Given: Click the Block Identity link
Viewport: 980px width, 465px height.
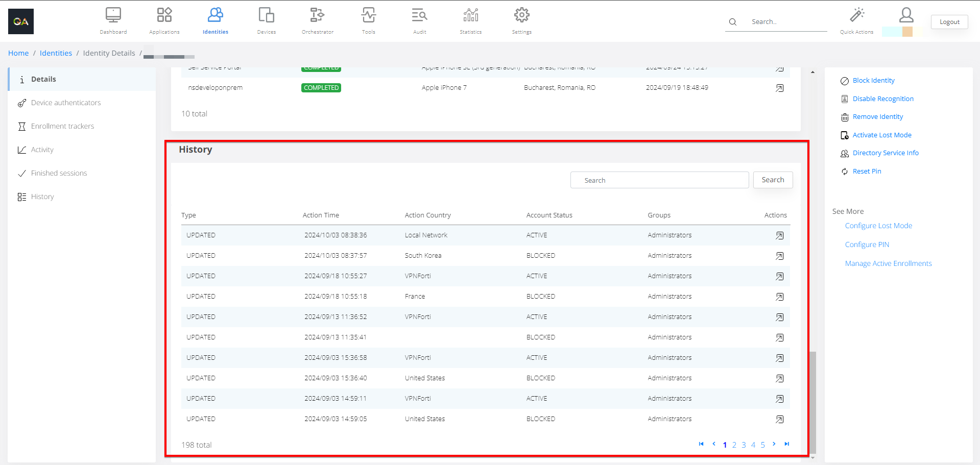Looking at the screenshot, I should pyautogui.click(x=873, y=81).
